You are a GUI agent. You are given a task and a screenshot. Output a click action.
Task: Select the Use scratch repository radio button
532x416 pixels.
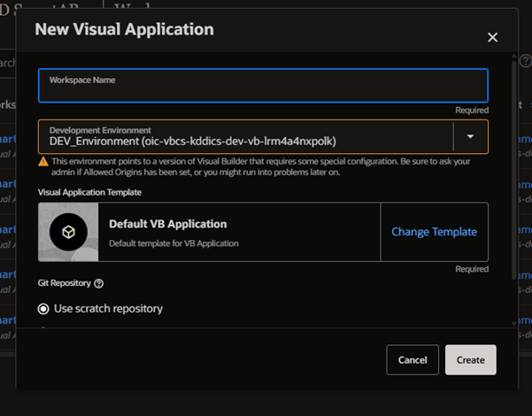click(x=43, y=309)
